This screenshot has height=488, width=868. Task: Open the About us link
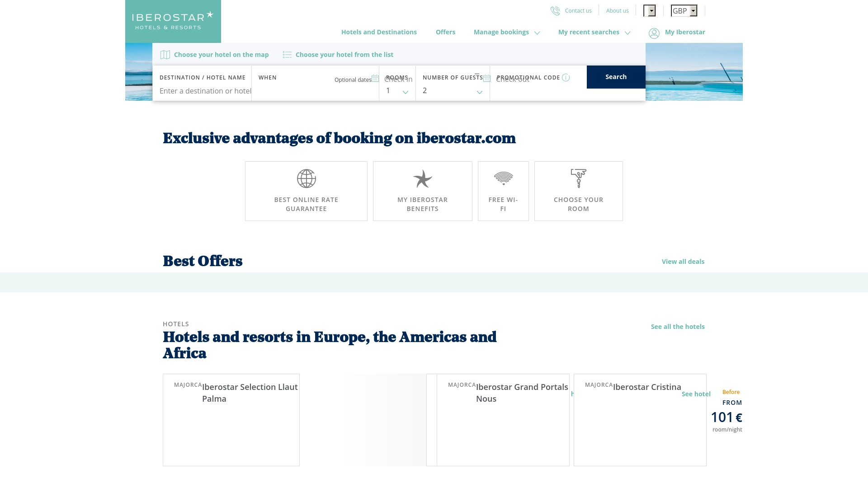click(x=617, y=11)
